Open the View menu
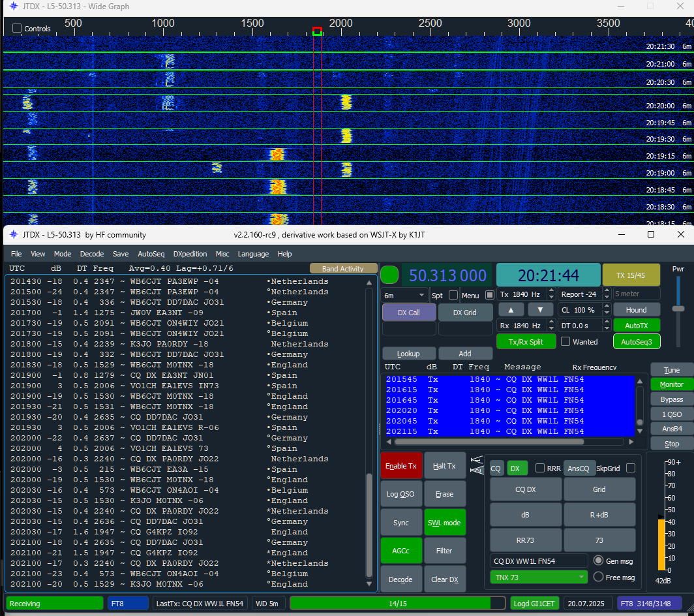 [38, 254]
